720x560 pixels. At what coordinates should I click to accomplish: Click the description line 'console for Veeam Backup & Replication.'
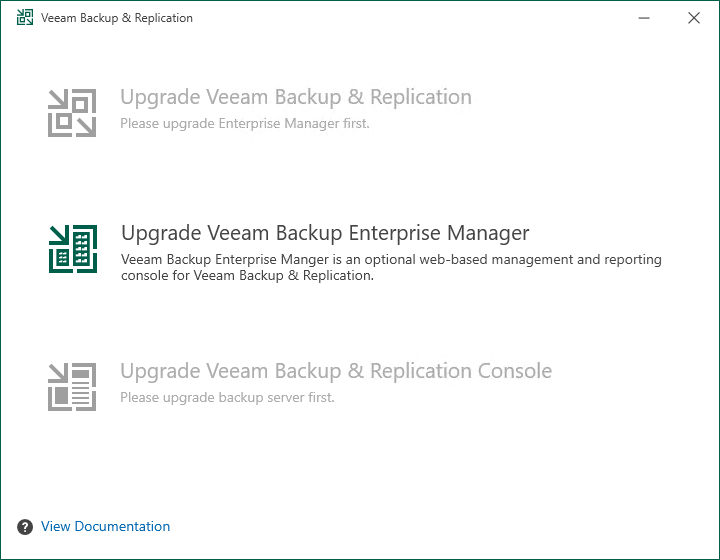(x=247, y=276)
